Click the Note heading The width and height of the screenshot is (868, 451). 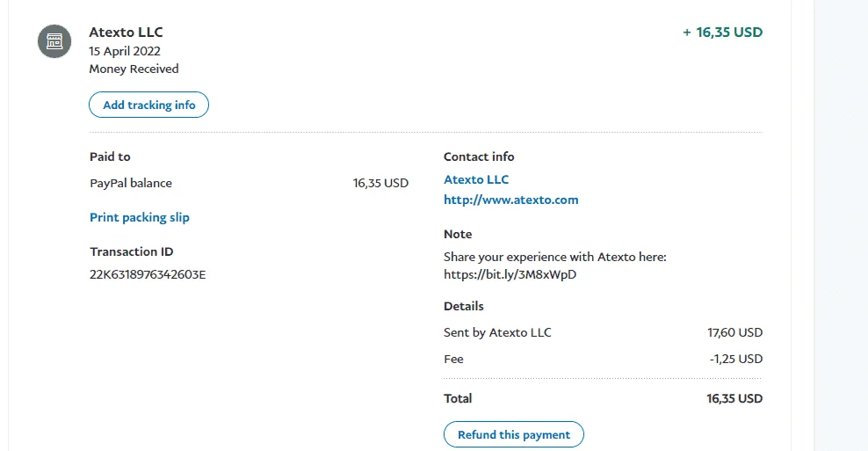pyautogui.click(x=458, y=235)
